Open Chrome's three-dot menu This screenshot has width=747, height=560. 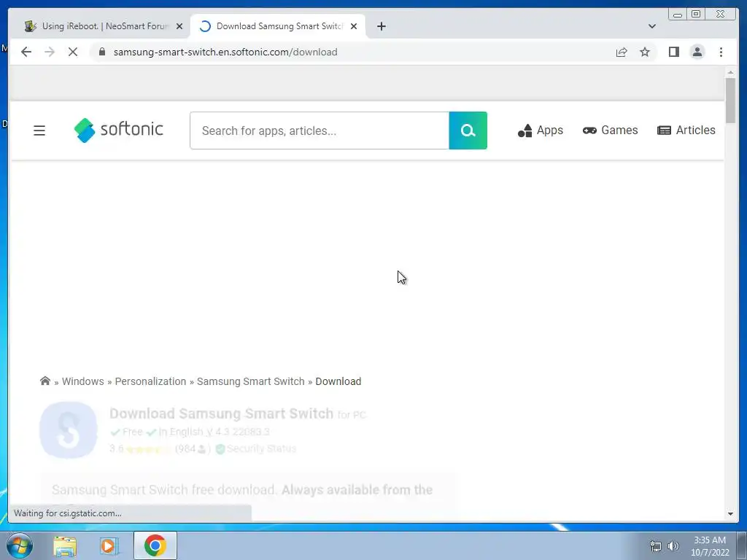point(721,52)
